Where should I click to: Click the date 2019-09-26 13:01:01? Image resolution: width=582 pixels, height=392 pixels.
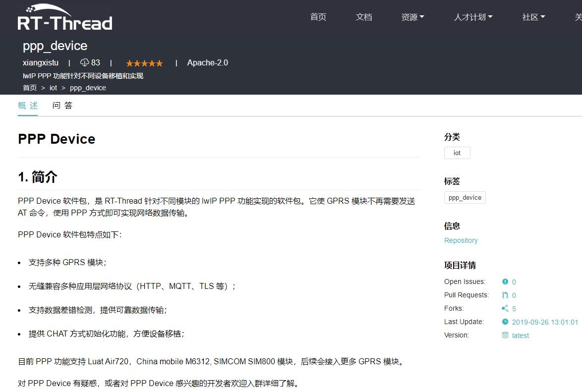pyautogui.click(x=545, y=322)
